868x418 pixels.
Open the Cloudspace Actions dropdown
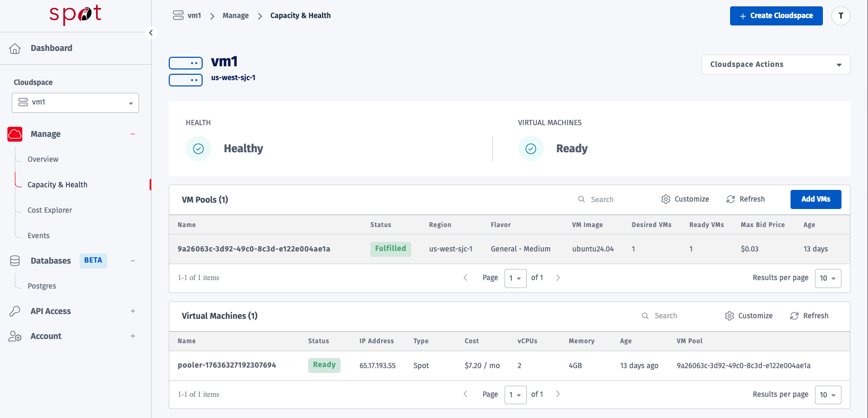click(x=775, y=65)
